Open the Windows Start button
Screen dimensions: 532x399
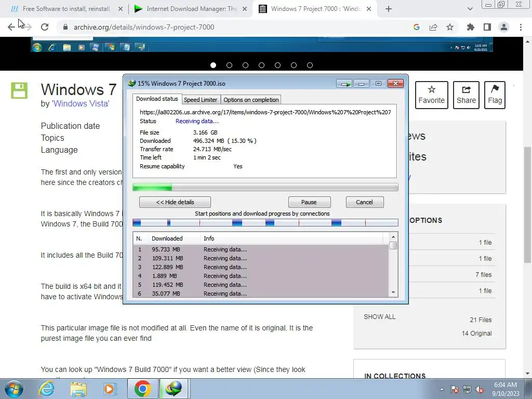click(x=14, y=389)
